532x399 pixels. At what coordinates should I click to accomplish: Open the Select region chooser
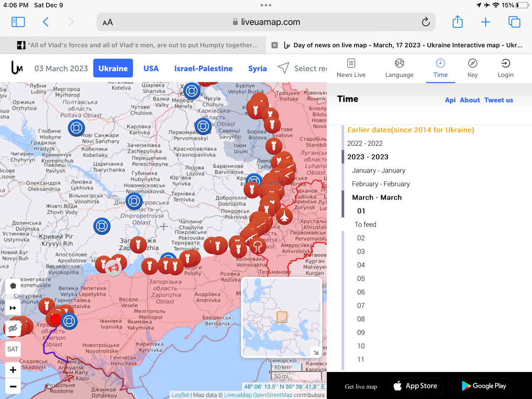point(302,69)
